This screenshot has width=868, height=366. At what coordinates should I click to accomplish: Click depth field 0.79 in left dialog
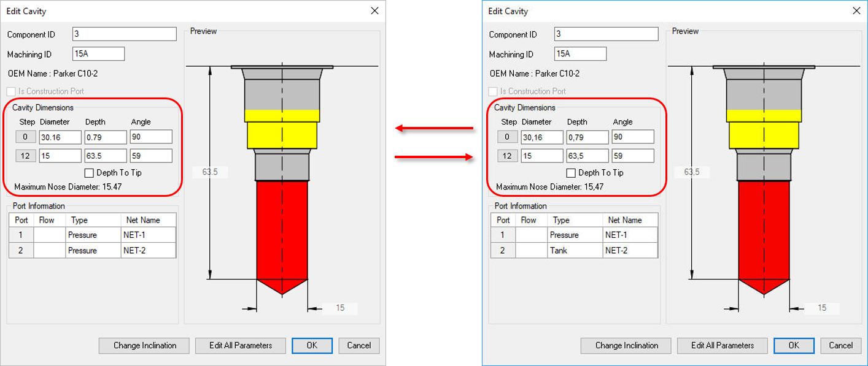pos(106,137)
